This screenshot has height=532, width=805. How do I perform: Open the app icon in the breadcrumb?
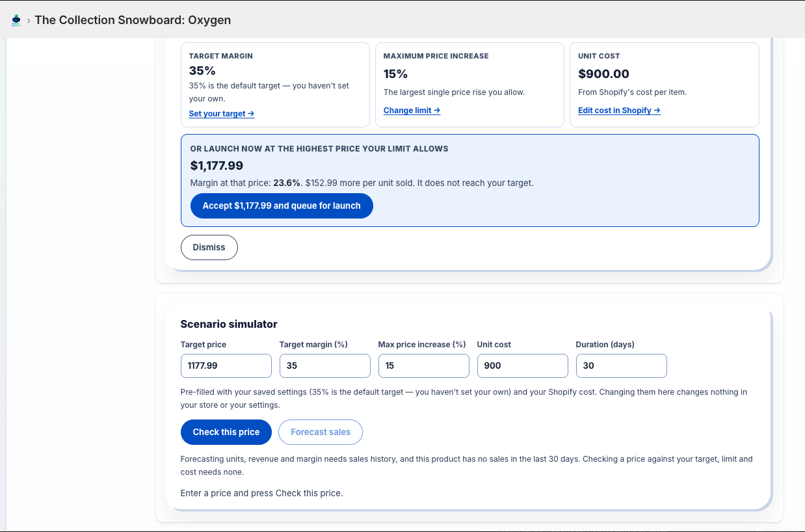click(x=16, y=20)
